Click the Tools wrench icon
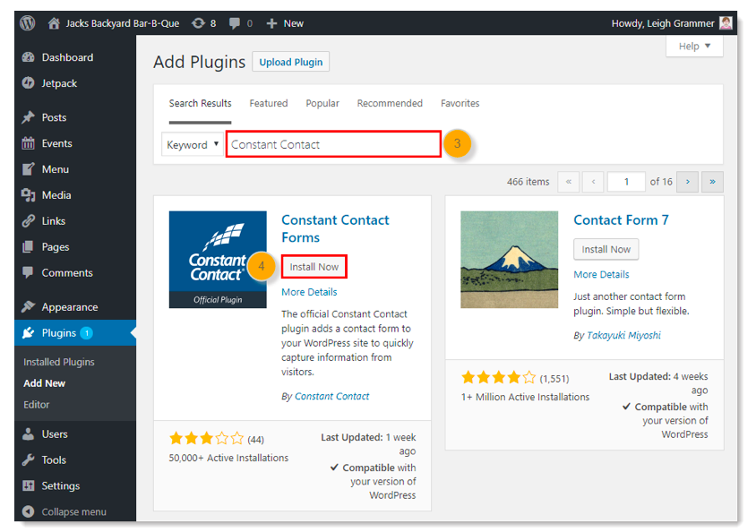Viewport: 756px width, 532px height. coord(28,459)
